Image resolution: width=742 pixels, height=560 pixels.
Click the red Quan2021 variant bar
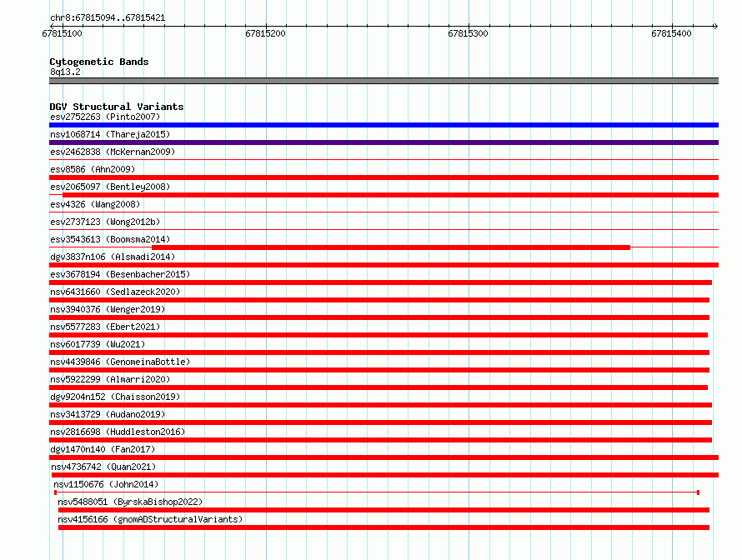tap(385, 475)
